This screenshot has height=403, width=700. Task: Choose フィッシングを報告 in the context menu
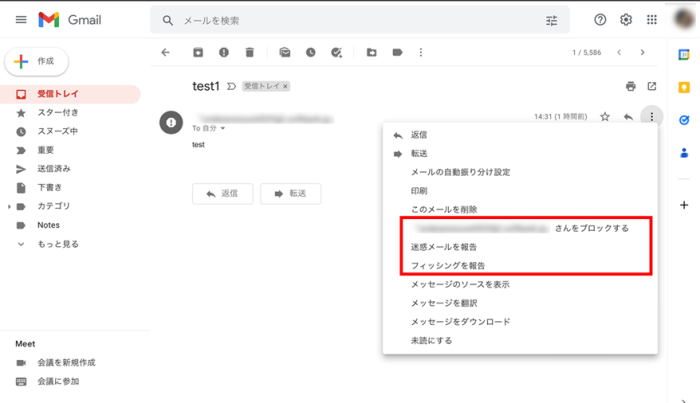coord(448,266)
